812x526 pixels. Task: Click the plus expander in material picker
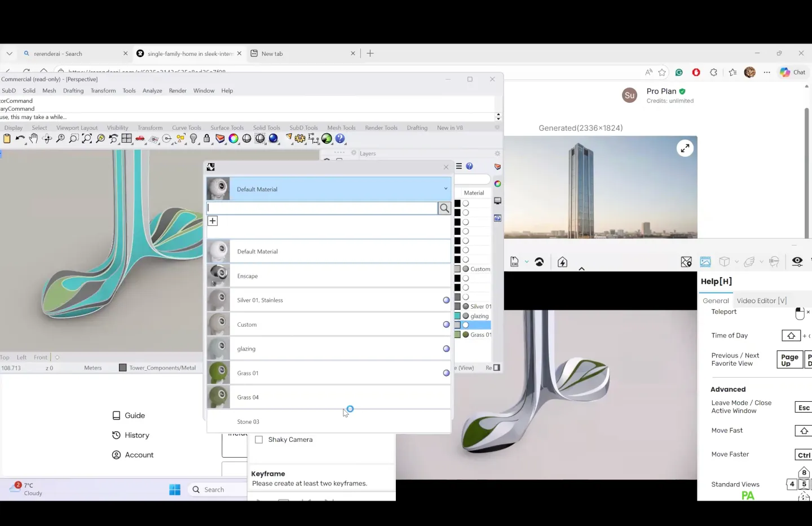pyautogui.click(x=213, y=221)
